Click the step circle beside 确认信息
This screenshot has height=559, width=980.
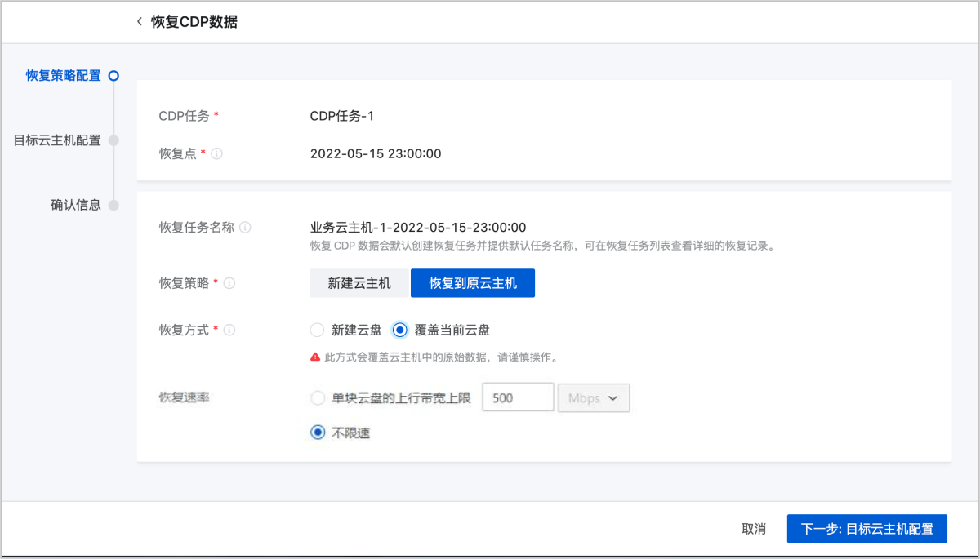(x=114, y=205)
